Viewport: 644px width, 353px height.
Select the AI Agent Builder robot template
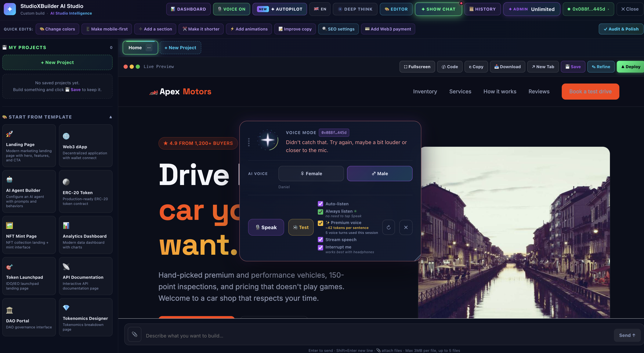[29, 192]
